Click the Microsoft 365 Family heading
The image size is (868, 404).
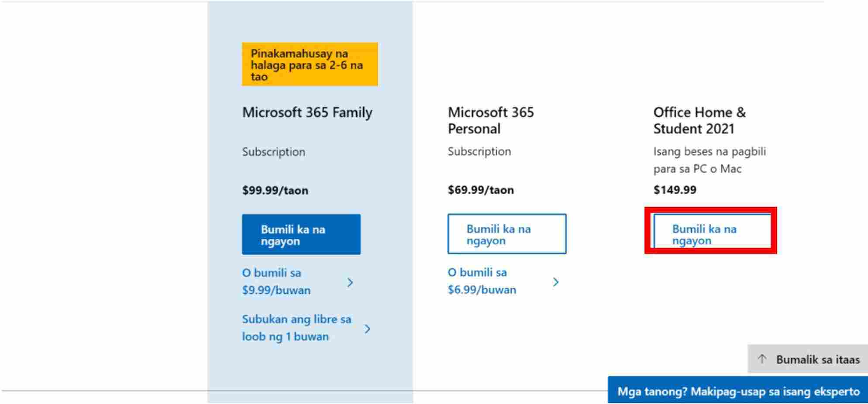pos(307,113)
